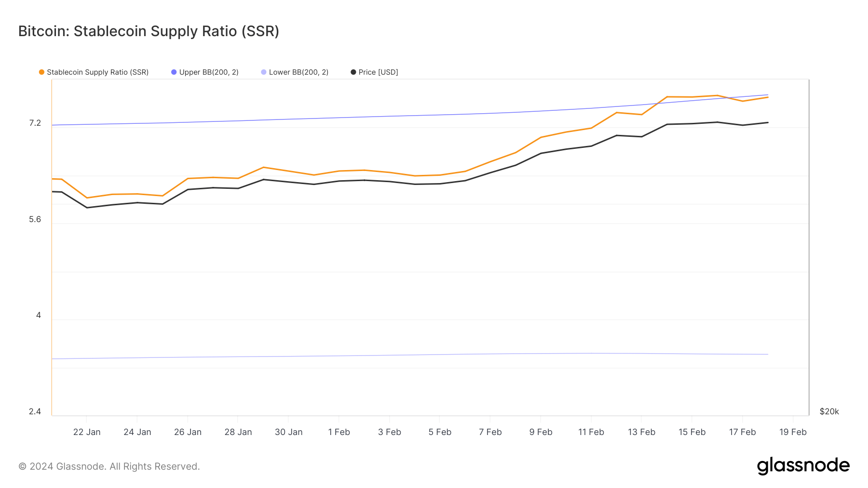
Task: Click the 9 Feb x-axis label
Action: pyautogui.click(x=541, y=432)
